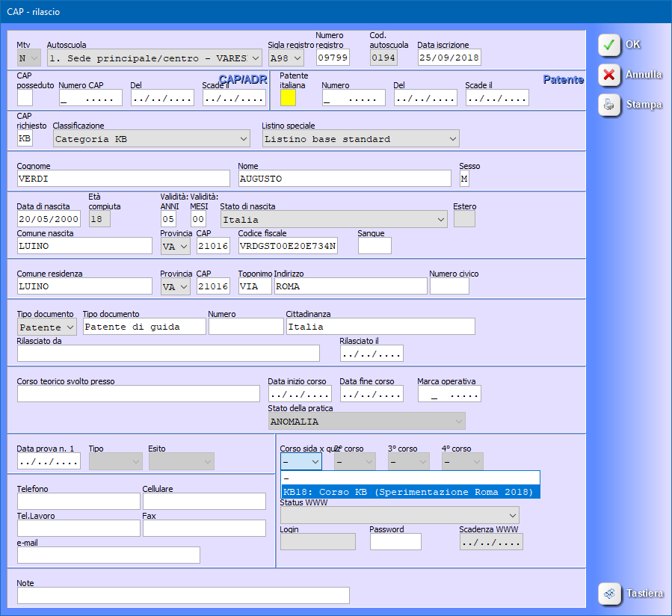
Task: Select KB18 Corso KB list option
Action: click(x=409, y=492)
